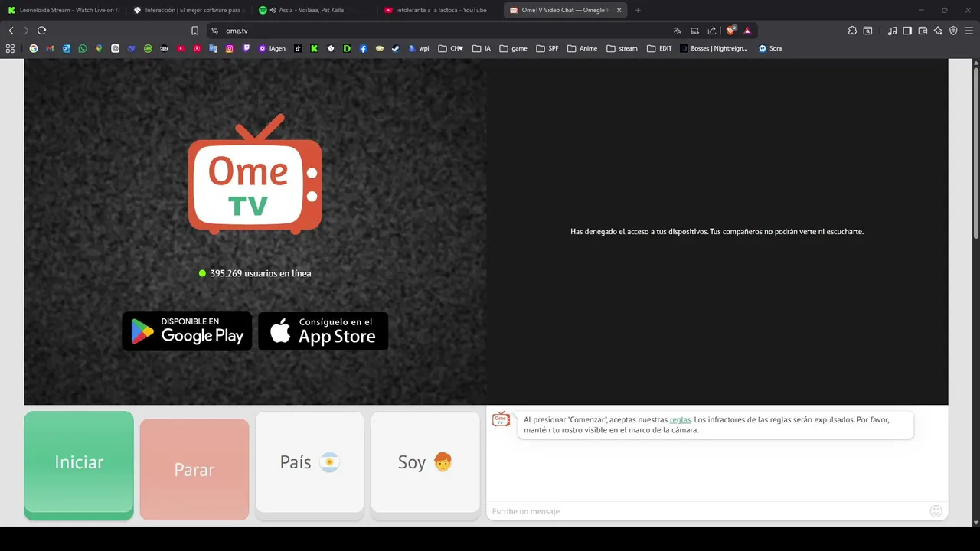Open the Brave Wallet icon
980x551 pixels.
pos(923,31)
